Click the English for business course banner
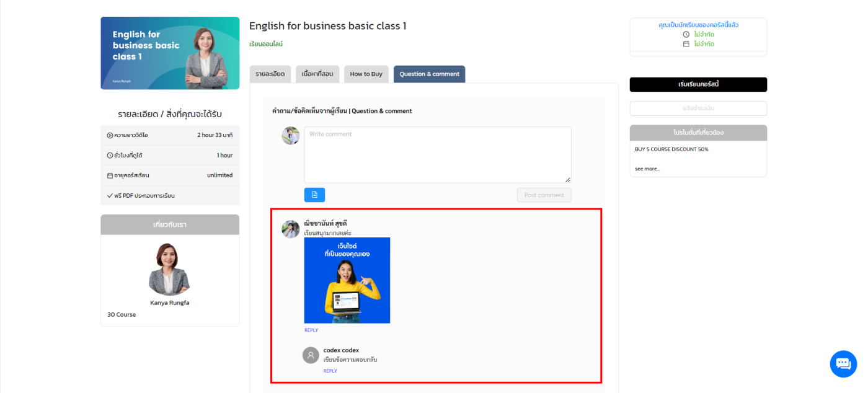Screen dimensions: 868x393 (170, 53)
